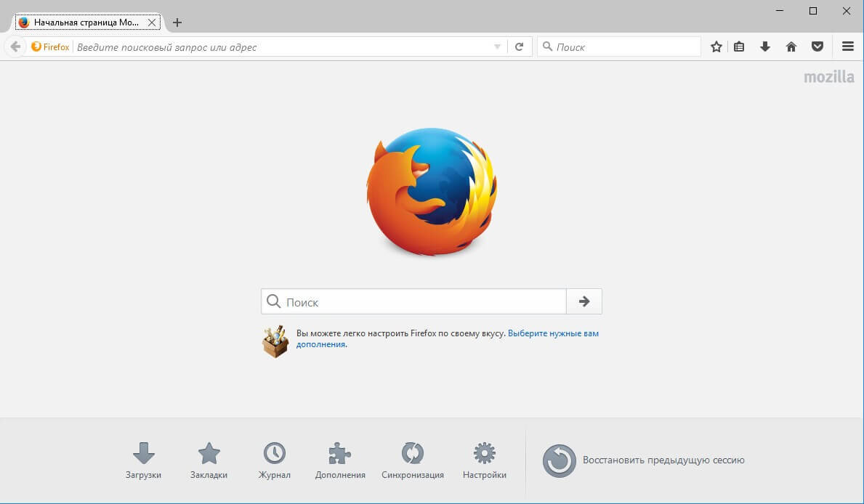
Task: Expand the address bar history dropdown arrow
Action: (497, 46)
